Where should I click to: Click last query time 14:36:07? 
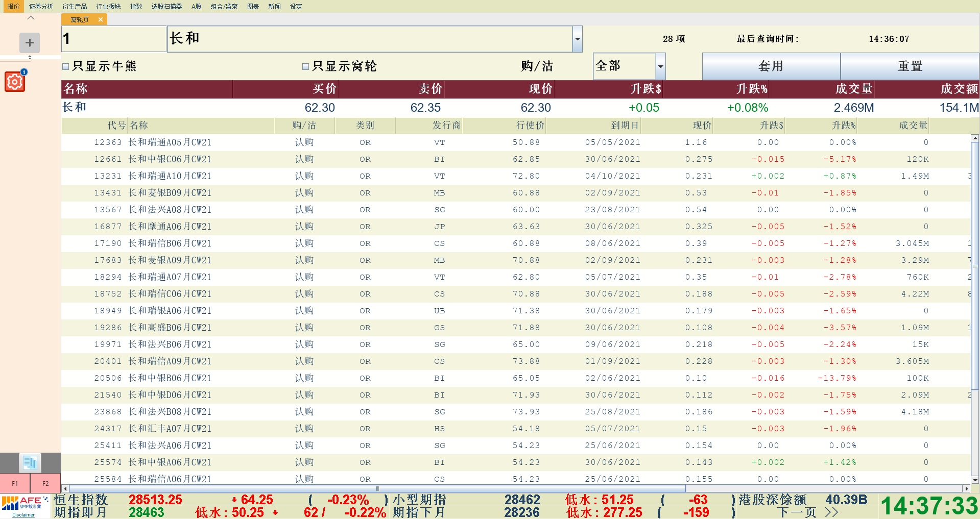pos(889,39)
